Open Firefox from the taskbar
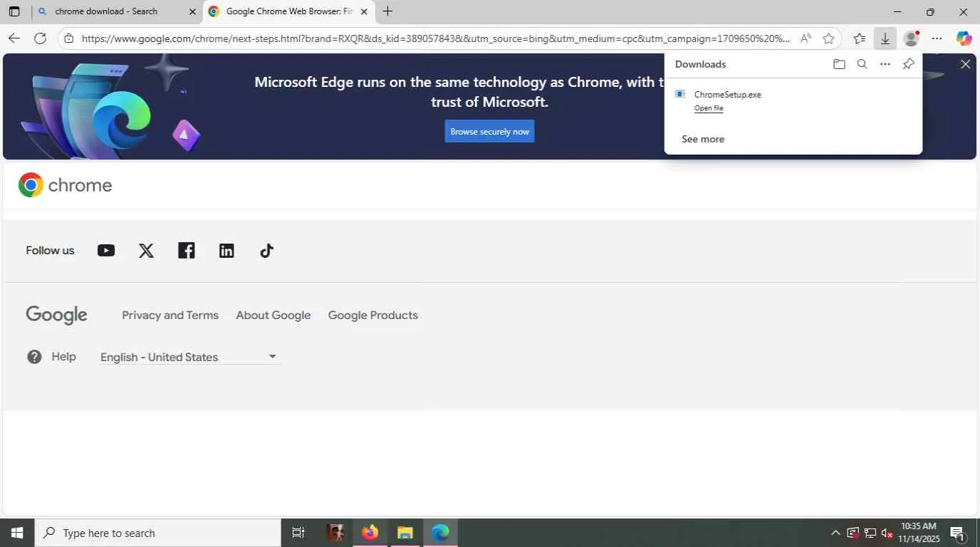 370,533
